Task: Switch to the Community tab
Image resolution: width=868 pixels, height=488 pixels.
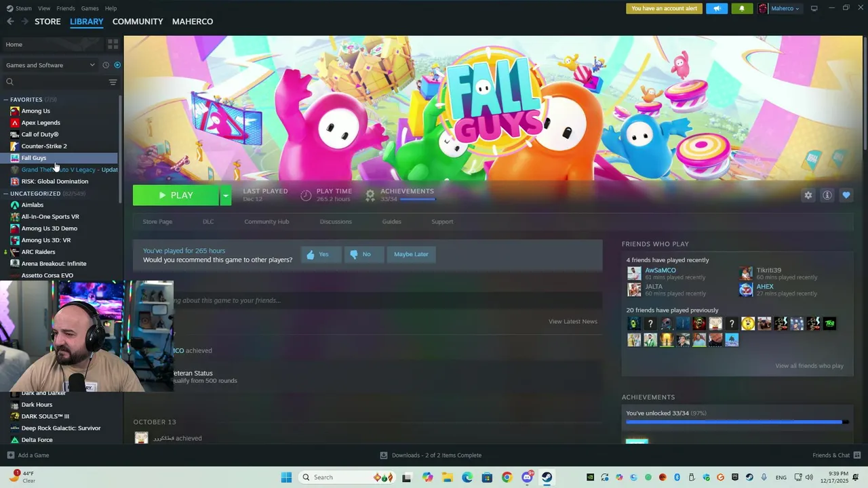Action: 138,22
